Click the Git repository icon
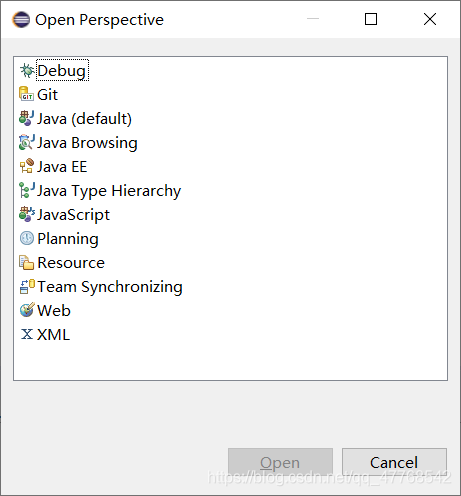461x496 pixels. point(26,95)
